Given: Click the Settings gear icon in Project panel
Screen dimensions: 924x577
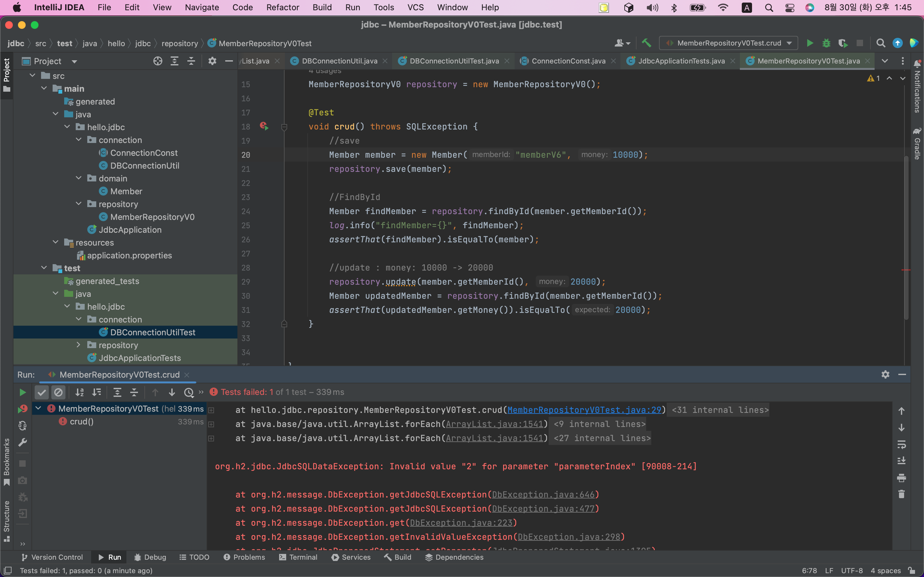Looking at the screenshot, I should point(212,61).
